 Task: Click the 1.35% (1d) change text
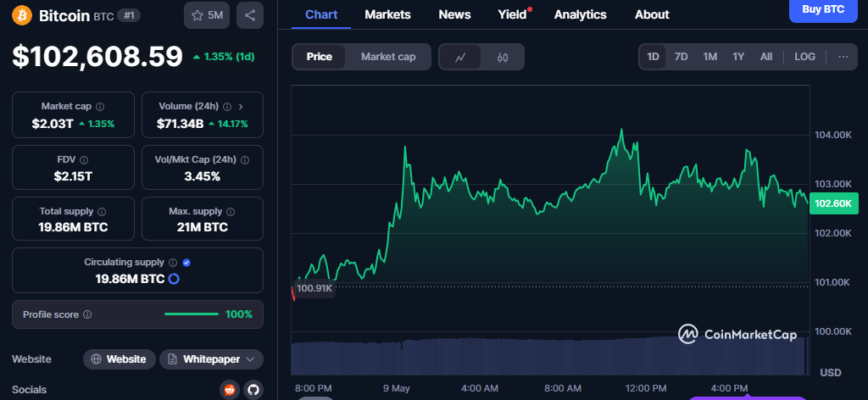(224, 57)
